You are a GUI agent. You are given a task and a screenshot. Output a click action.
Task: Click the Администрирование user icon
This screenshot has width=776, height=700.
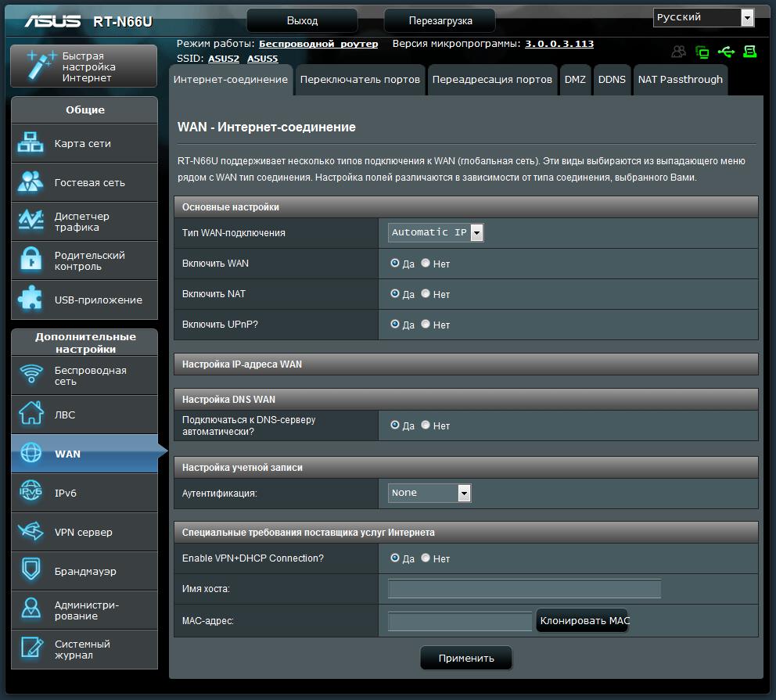tap(31, 608)
